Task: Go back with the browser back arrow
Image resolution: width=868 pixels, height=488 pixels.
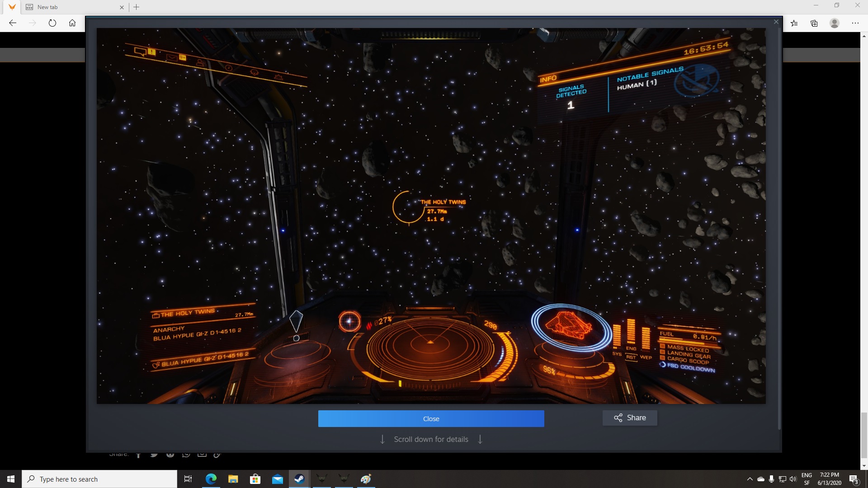Action: pos(13,23)
